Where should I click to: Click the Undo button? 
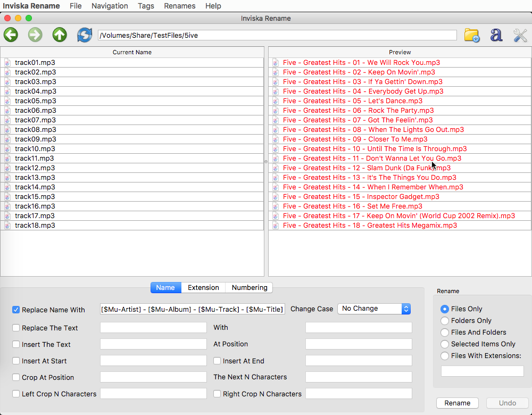[x=507, y=403]
